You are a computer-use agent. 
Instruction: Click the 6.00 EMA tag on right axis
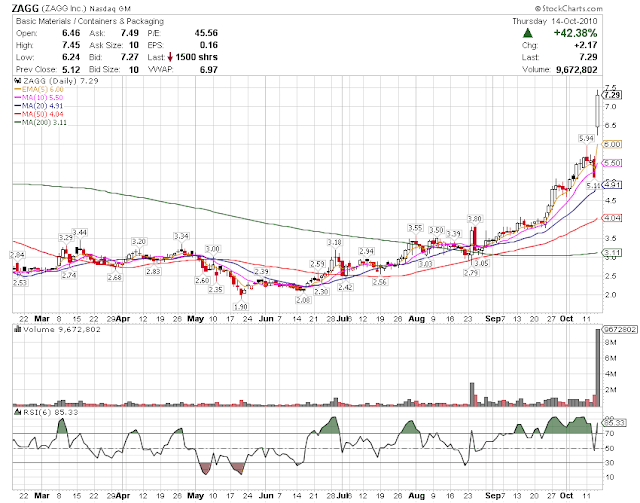click(x=612, y=144)
